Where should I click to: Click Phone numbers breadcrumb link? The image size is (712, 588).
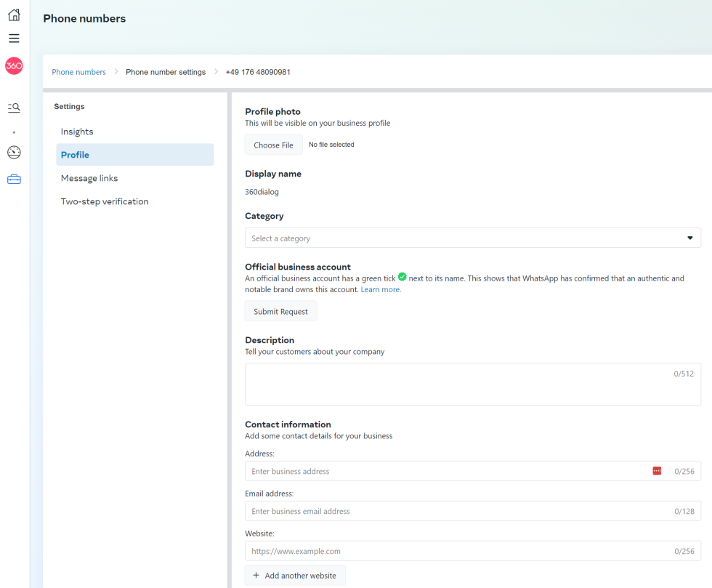78,72
